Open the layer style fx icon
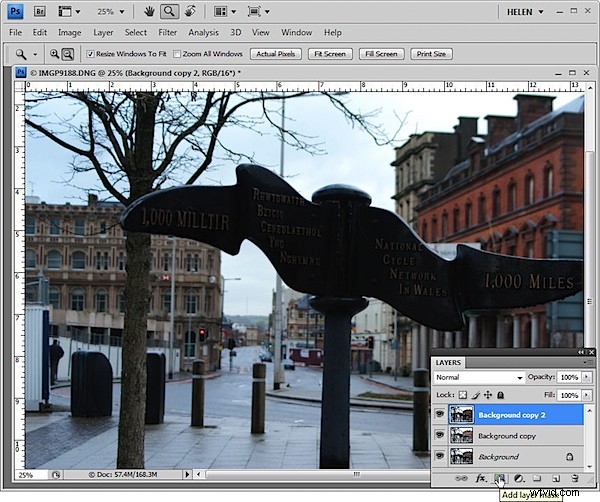Image resolution: width=600 pixels, height=502 pixels. 481,478
